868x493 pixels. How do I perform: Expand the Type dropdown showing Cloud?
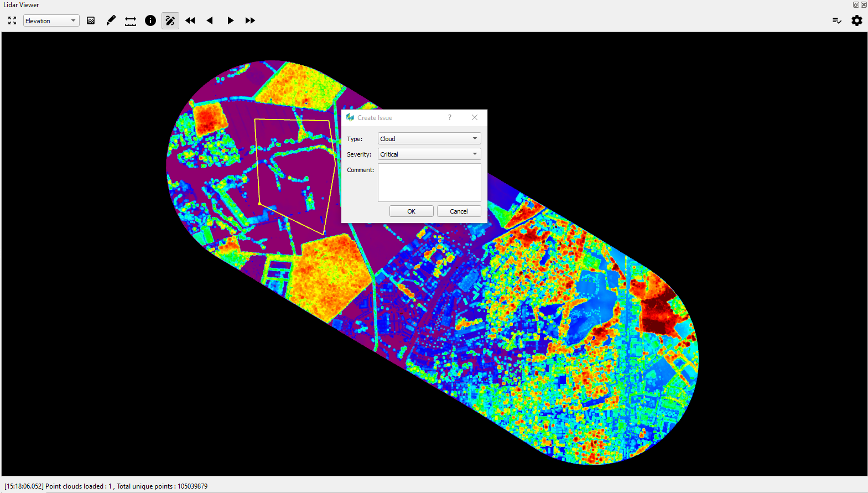tap(429, 138)
